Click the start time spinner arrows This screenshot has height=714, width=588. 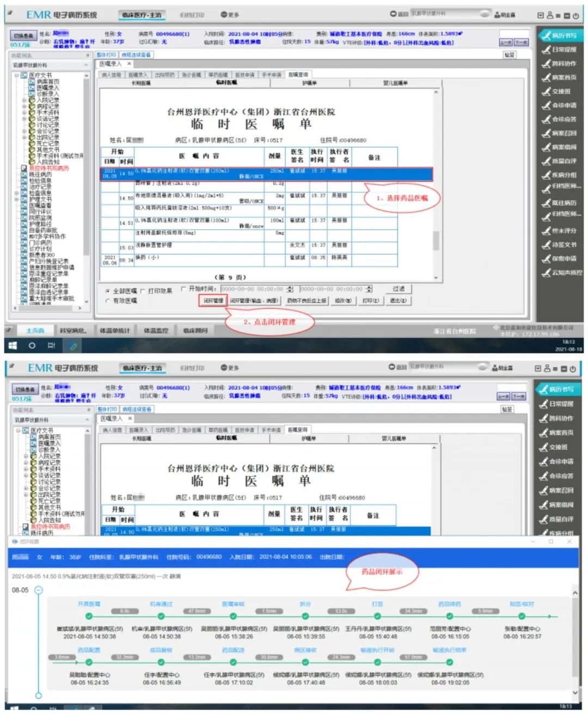[290, 289]
